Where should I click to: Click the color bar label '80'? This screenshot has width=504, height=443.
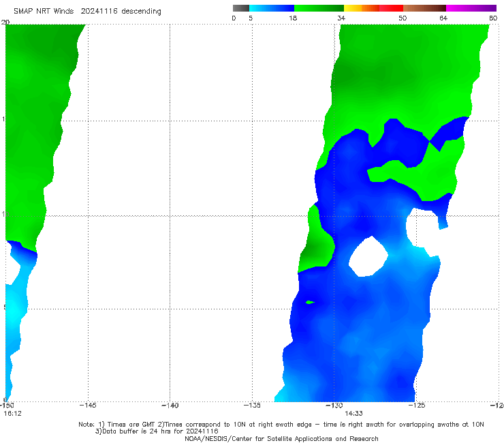[x=493, y=18]
